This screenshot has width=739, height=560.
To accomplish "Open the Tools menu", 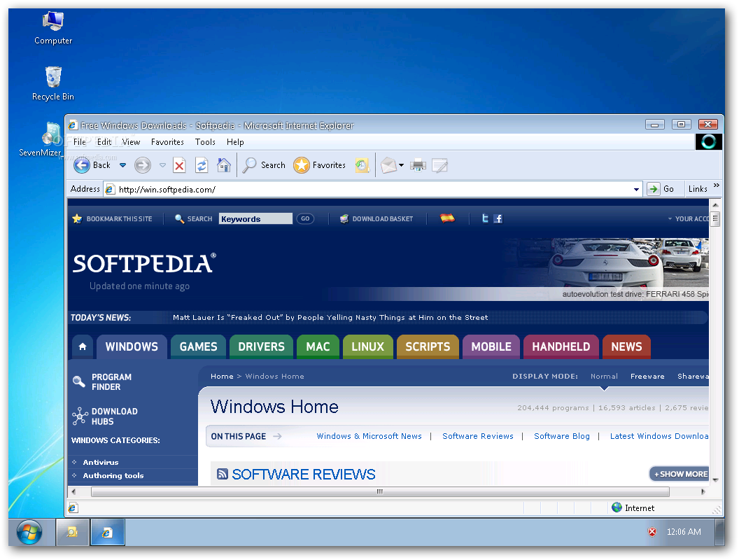I will pyautogui.click(x=205, y=142).
